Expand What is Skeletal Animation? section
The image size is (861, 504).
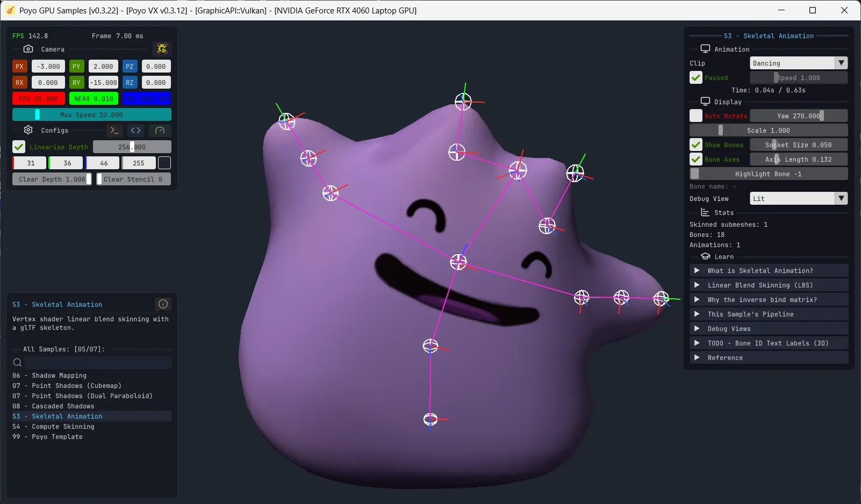coord(769,270)
